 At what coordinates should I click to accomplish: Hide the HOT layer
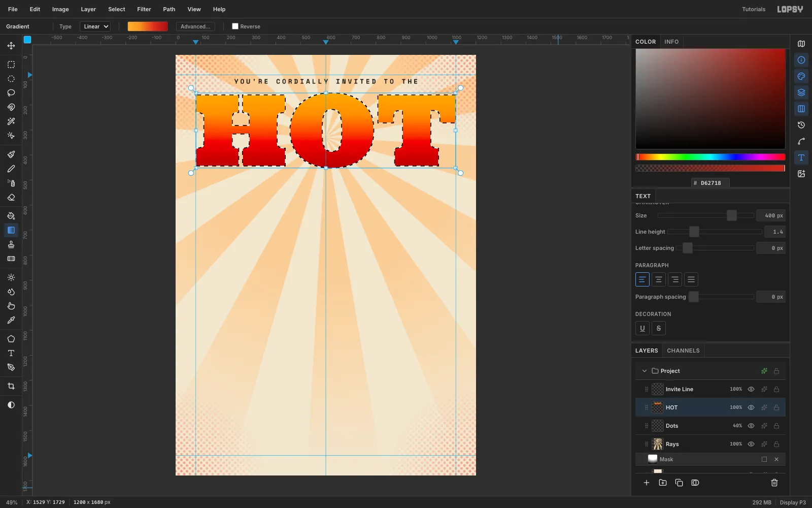click(751, 407)
